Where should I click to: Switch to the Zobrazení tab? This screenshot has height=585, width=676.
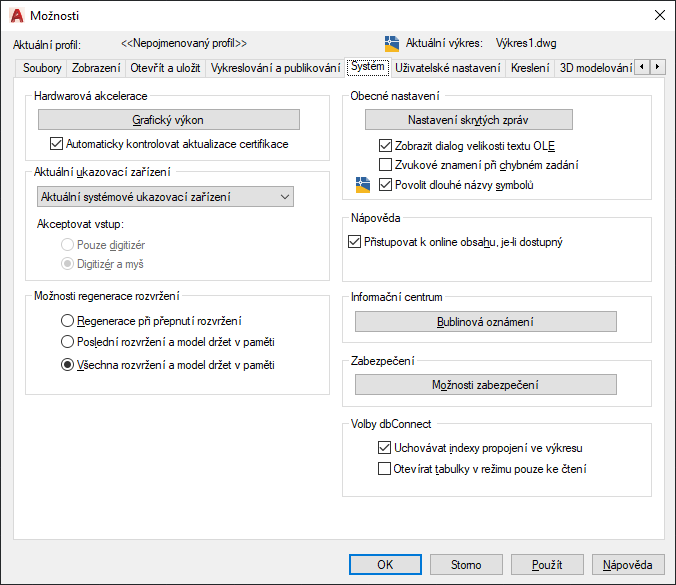(96, 68)
